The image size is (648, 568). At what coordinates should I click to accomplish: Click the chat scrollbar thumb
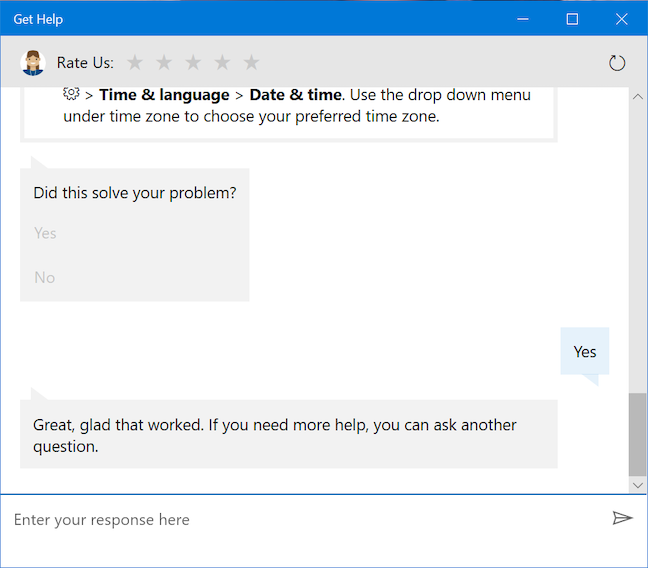pos(638,433)
